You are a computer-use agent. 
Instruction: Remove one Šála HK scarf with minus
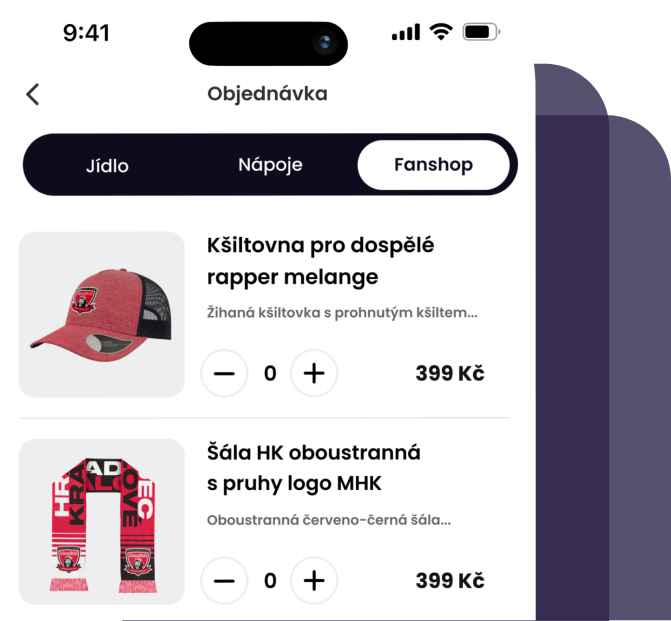point(224,581)
